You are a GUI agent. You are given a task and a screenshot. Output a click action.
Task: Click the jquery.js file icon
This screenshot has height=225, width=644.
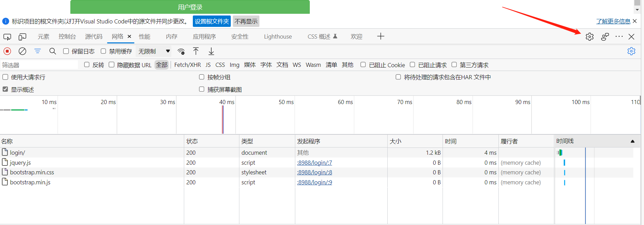click(5, 162)
